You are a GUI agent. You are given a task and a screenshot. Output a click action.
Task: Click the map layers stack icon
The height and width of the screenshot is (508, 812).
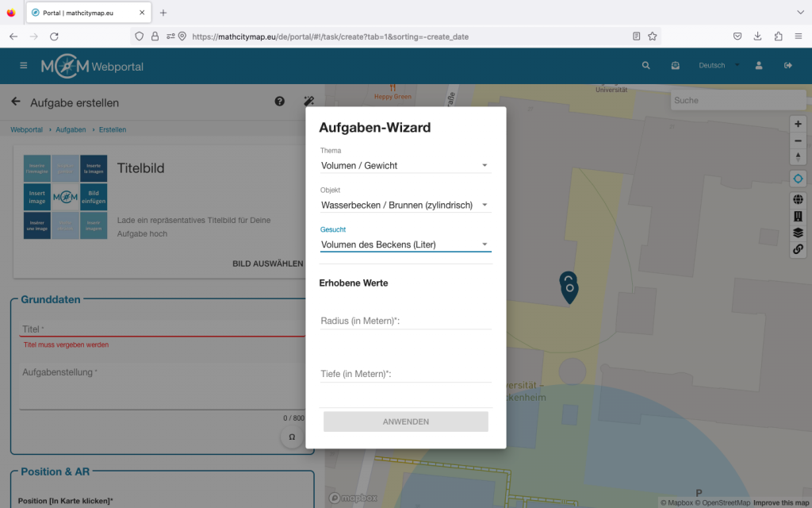798,233
